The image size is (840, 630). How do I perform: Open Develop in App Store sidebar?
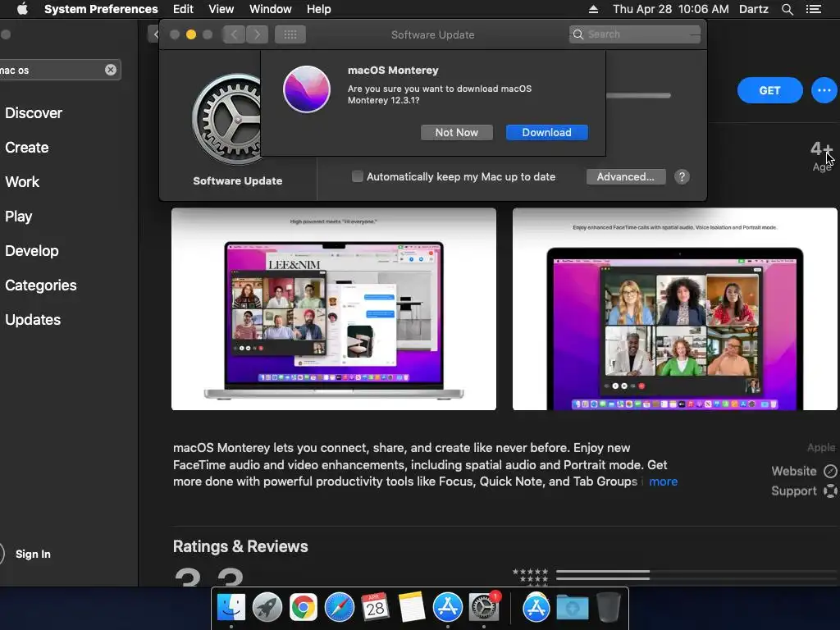tap(32, 251)
